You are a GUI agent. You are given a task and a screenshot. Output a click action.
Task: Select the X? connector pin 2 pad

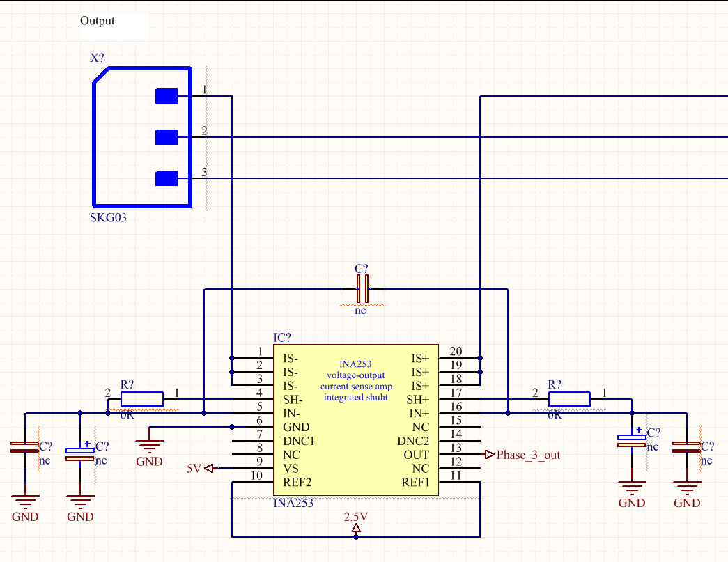[x=166, y=137]
